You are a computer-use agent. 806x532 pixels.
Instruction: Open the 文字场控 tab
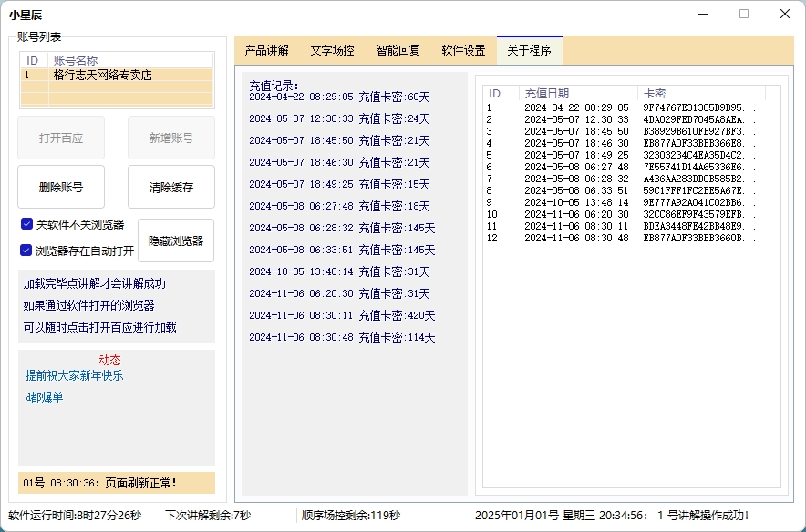click(333, 51)
